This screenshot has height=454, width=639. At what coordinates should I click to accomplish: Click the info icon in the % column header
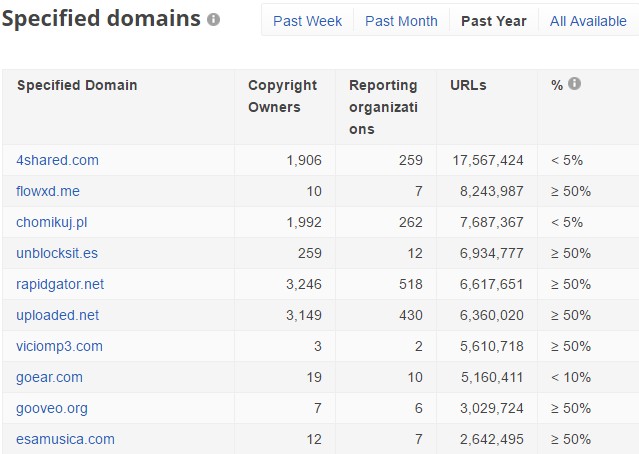pyautogui.click(x=574, y=84)
